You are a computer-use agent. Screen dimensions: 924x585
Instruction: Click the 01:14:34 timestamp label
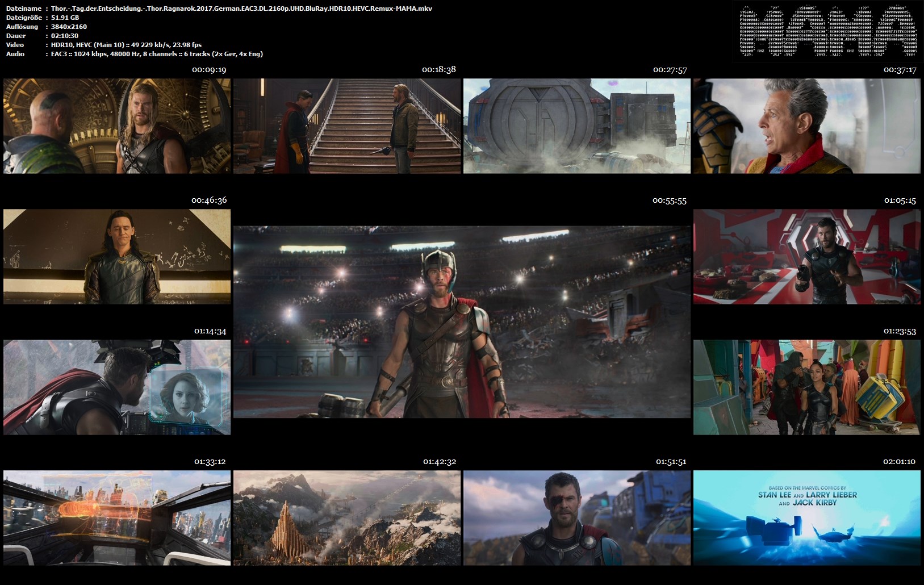[x=210, y=331]
